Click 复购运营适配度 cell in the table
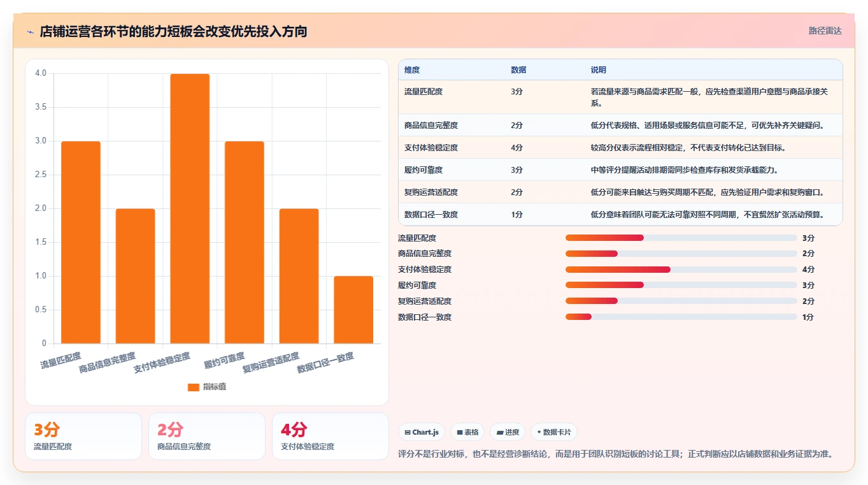 [x=431, y=192]
